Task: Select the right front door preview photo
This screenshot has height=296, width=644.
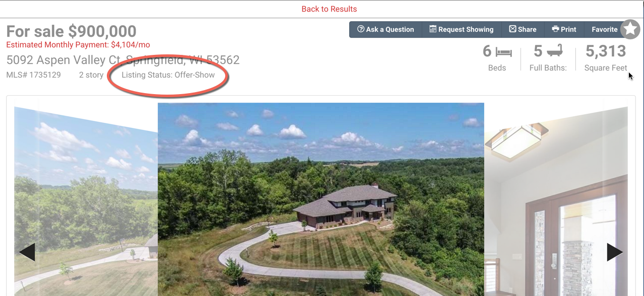Action: coord(556,201)
